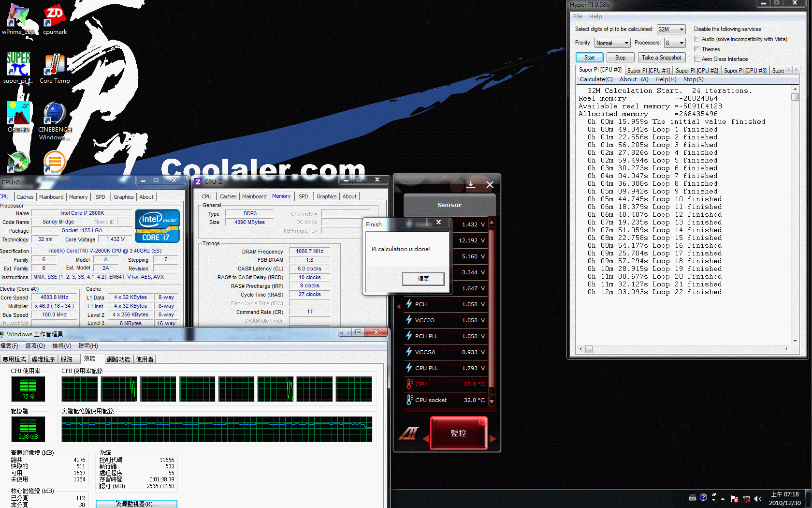Open Hyper PI File menu

point(578,16)
